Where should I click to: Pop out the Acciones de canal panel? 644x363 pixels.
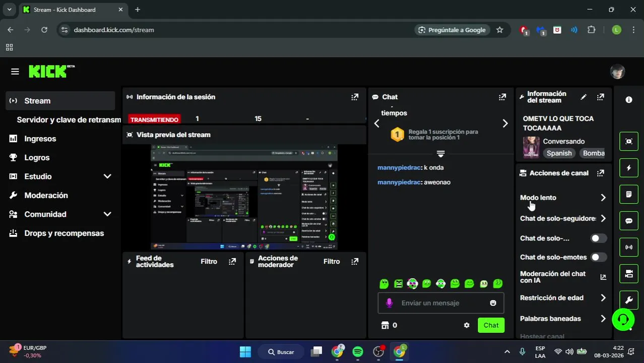click(x=600, y=173)
